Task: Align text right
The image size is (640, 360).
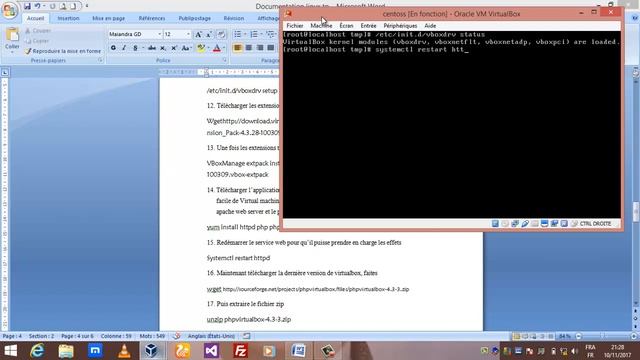Action: pos(260,48)
